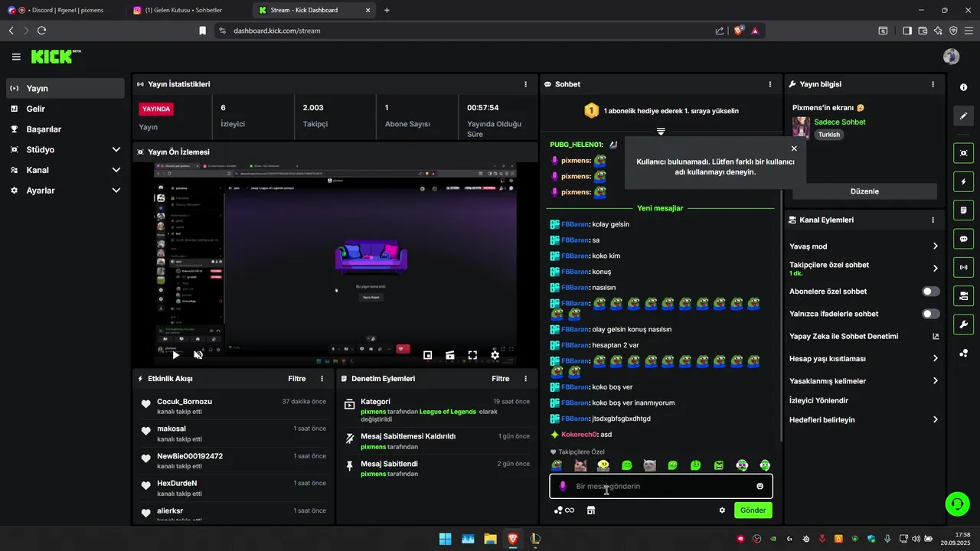Toggle Yalnızca ifadelerle sohbet switch
Image resolution: width=980 pixels, height=551 pixels.
click(931, 314)
